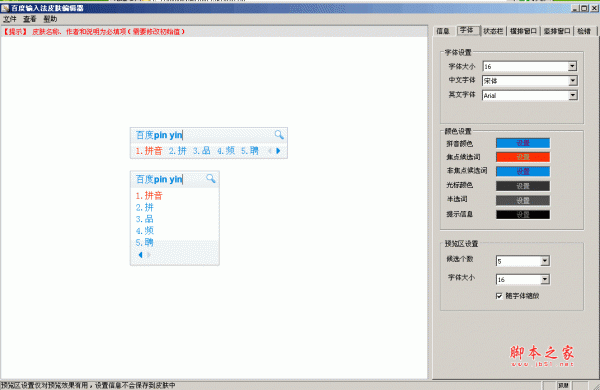The width and height of the screenshot is (600, 390).
Task: Click 百度pin yin composition text in horizontal preview
Action: click(x=159, y=135)
